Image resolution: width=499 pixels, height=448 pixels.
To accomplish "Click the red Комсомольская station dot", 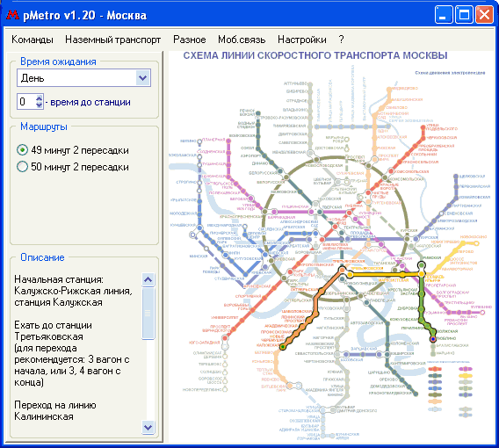I will 392,172.
